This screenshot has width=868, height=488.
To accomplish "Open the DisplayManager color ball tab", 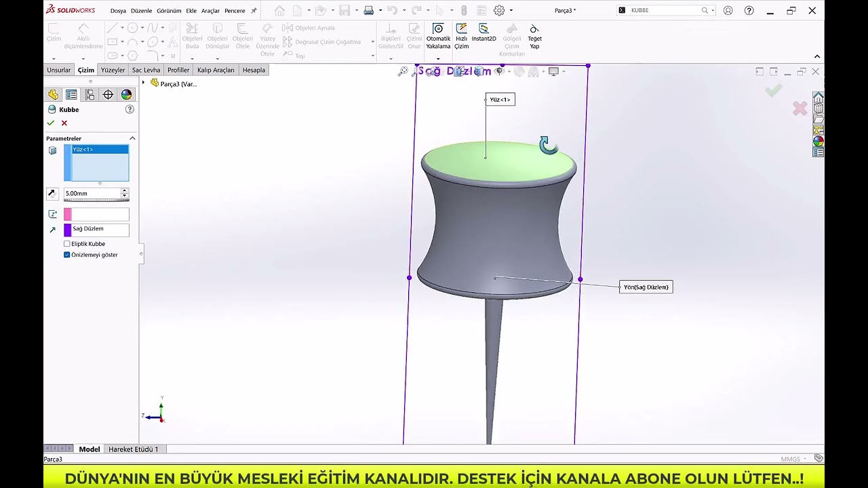I will coord(126,95).
